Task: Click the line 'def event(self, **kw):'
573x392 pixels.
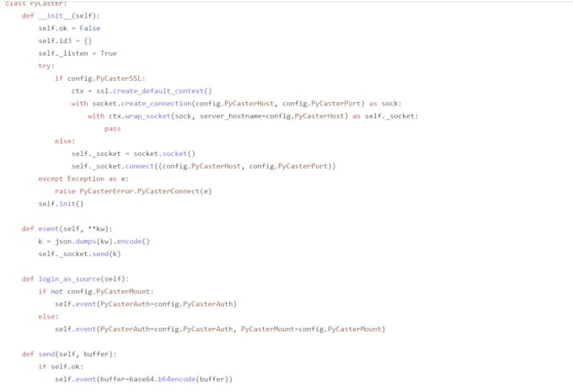Action: [67, 229]
